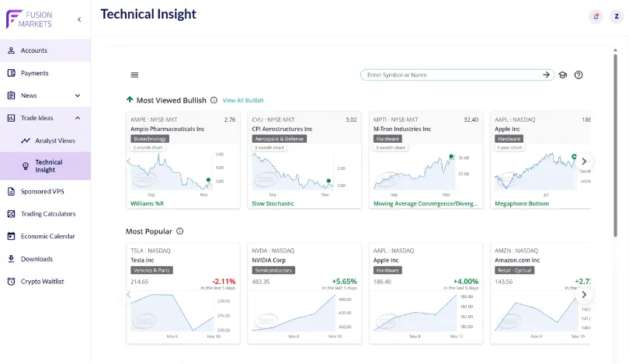The width and height of the screenshot is (629, 364).
Task: Open the hamburger menu icon
Action: pos(134,75)
